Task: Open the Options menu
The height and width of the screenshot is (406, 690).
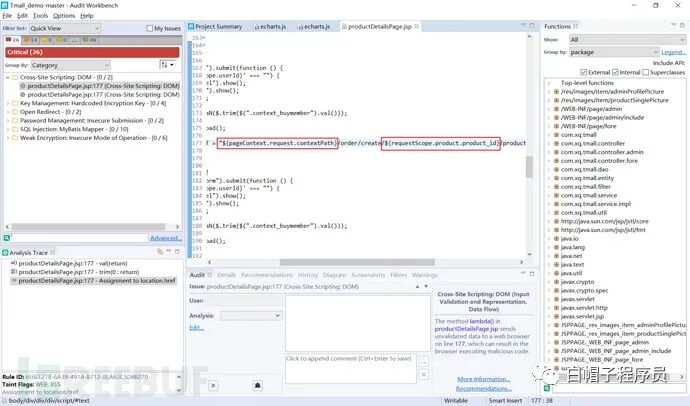Action: tap(64, 15)
